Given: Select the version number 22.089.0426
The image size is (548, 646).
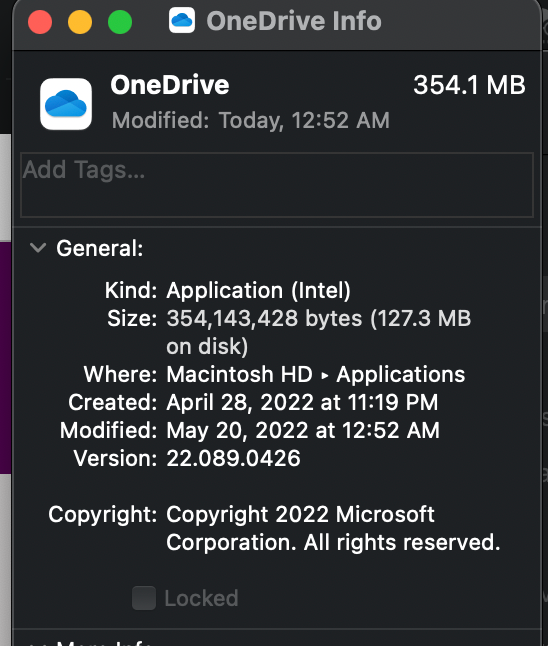Looking at the screenshot, I should click(234, 458).
